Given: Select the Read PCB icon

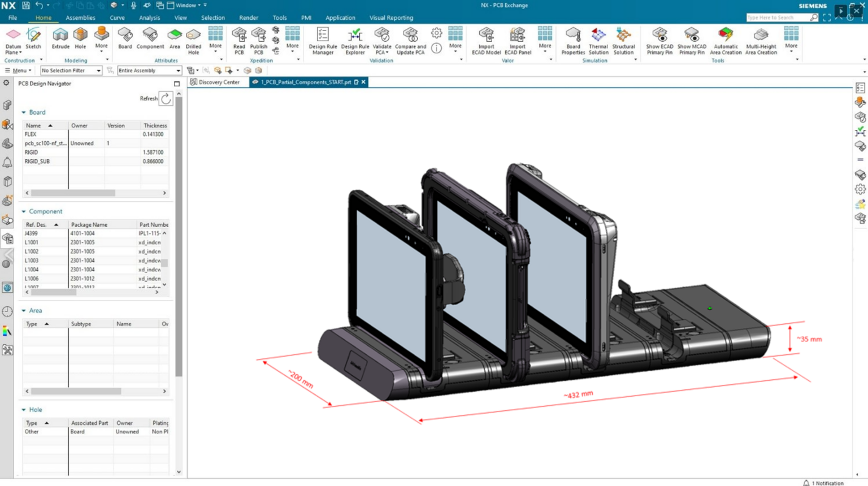Looking at the screenshot, I should tap(239, 36).
